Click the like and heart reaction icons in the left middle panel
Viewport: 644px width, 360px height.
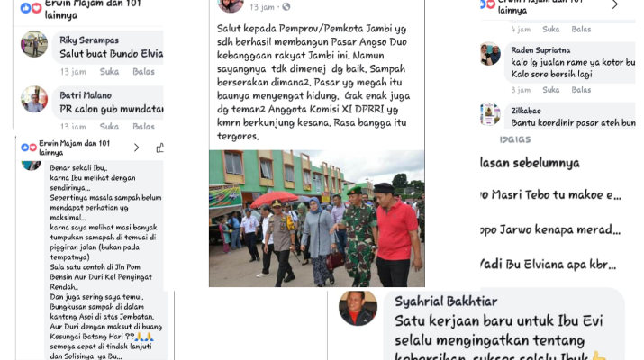tap(29, 148)
